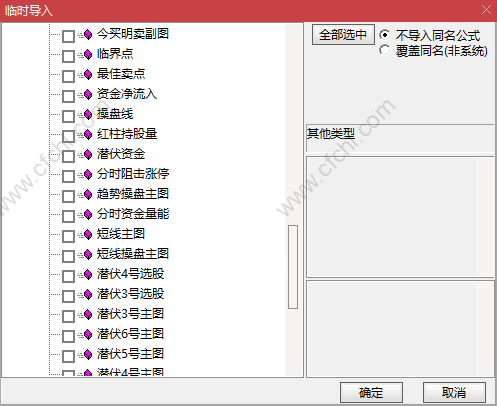Select the 分时资金量能 tree item
Image resolution: width=497 pixels, height=406 pixels.
(133, 214)
